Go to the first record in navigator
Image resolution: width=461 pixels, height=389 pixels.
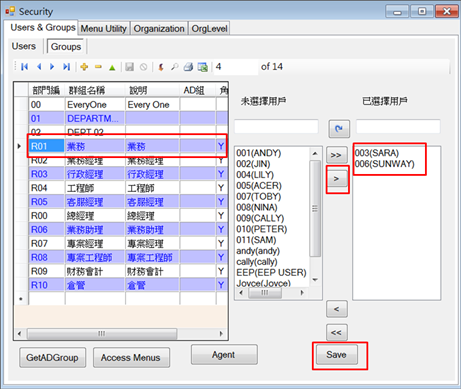[x=25, y=67]
